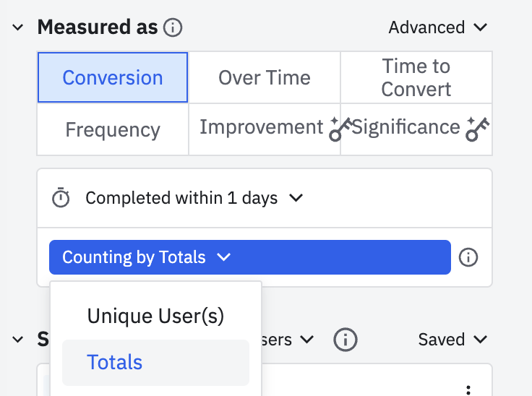Click the key icon beside Significance

pyautogui.click(x=478, y=129)
